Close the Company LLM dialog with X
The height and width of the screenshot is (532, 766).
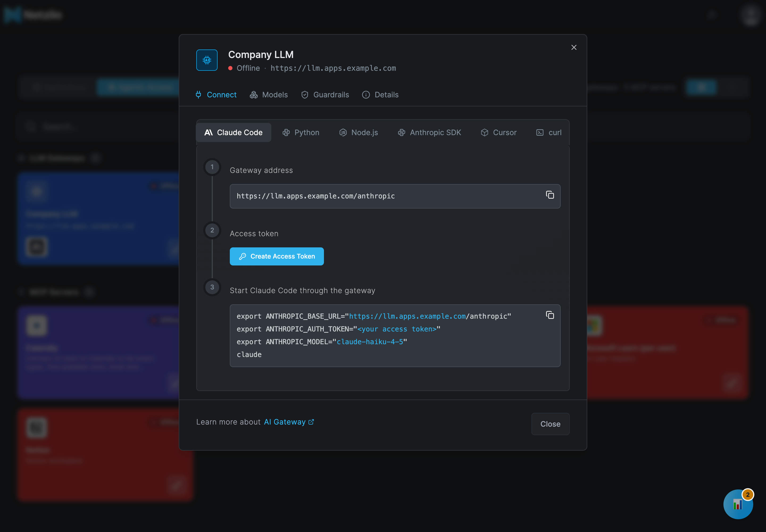click(x=574, y=47)
